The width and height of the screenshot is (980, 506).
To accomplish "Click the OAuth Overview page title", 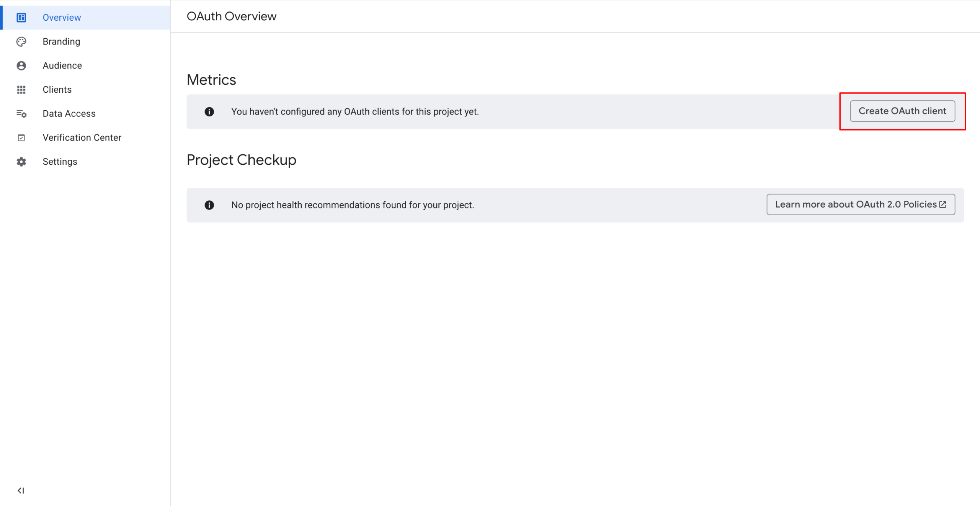I will point(231,16).
